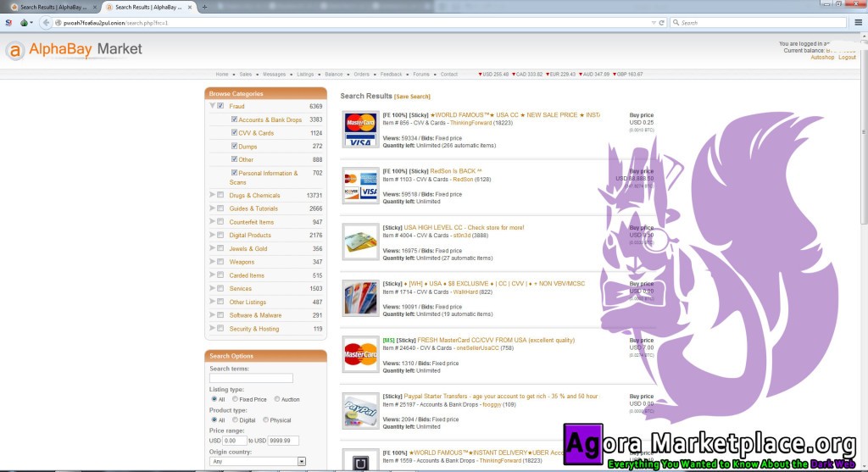Image resolution: width=868 pixels, height=472 pixels.
Task: Expand the Software & Malware category
Action: (212, 315)
